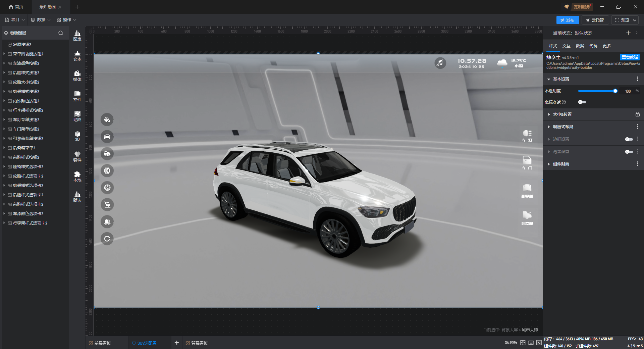Expand the 菜单四功能按钮2 layer

click(x=4, y=54)
